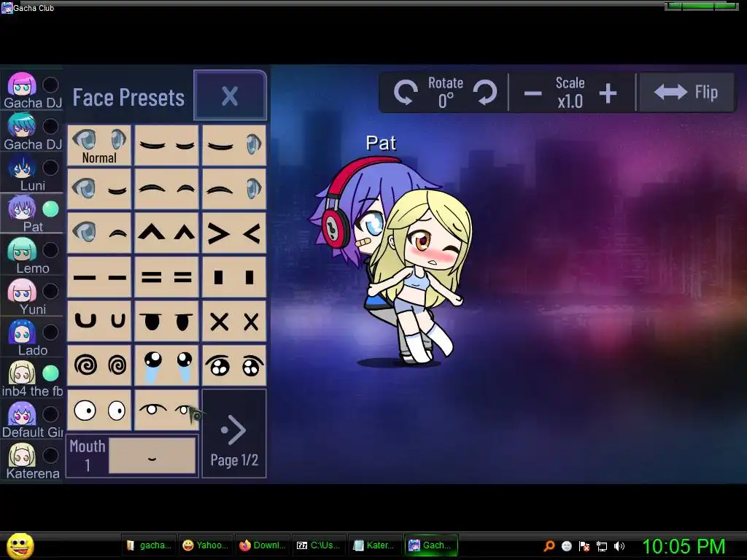The height and width of the screenshot is (560, 747).
Task: Increase scale with plus button
Action: pyautogui.click(x=608, y=93)
